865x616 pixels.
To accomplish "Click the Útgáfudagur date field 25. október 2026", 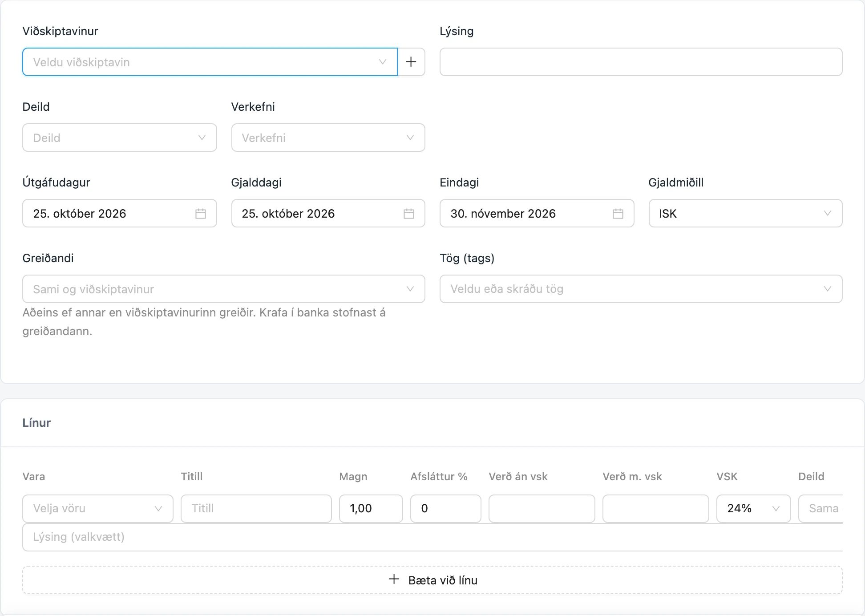I will [x=120, y=213].
